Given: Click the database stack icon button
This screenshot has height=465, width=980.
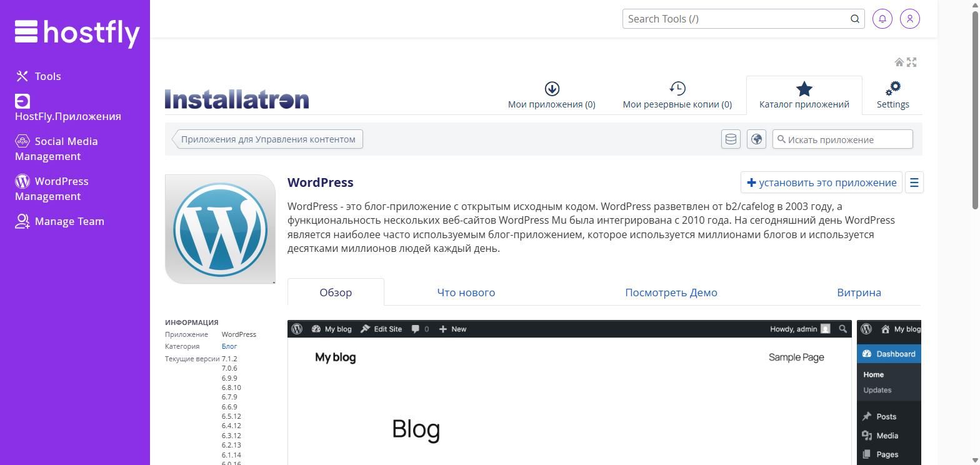Looking at the screenshot, I should (x=731, y=139).
